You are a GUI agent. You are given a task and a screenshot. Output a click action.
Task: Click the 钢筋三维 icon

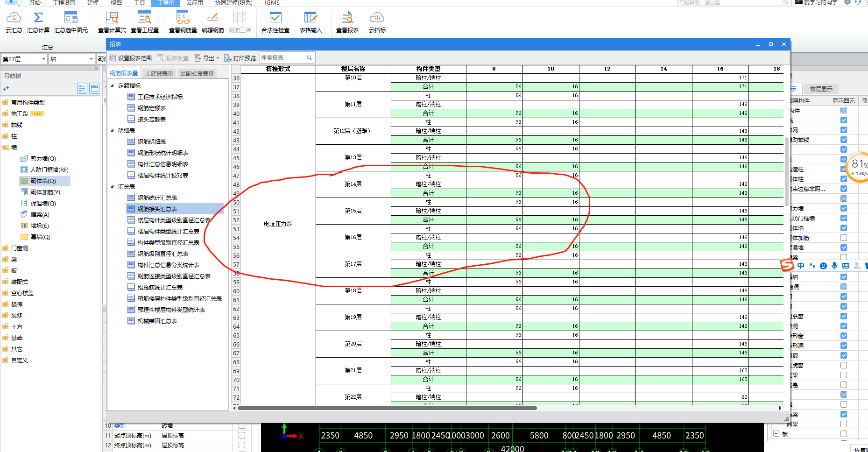pos(240,22)
